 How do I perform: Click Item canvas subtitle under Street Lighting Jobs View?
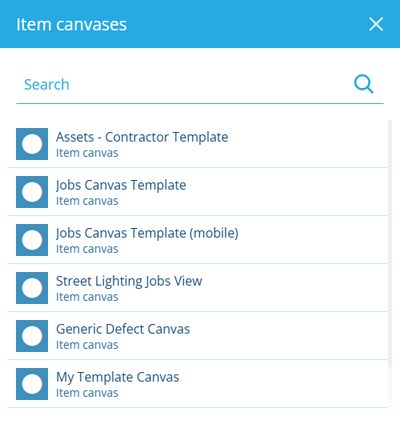click(x=87, y=297)
